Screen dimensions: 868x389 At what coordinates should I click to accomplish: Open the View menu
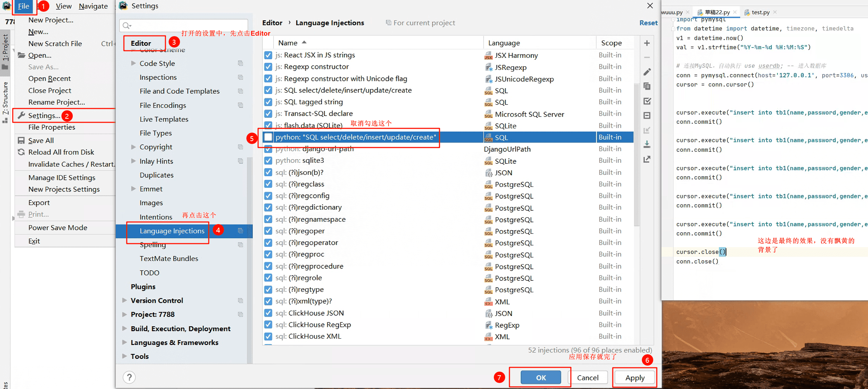[x=64, y=6]
